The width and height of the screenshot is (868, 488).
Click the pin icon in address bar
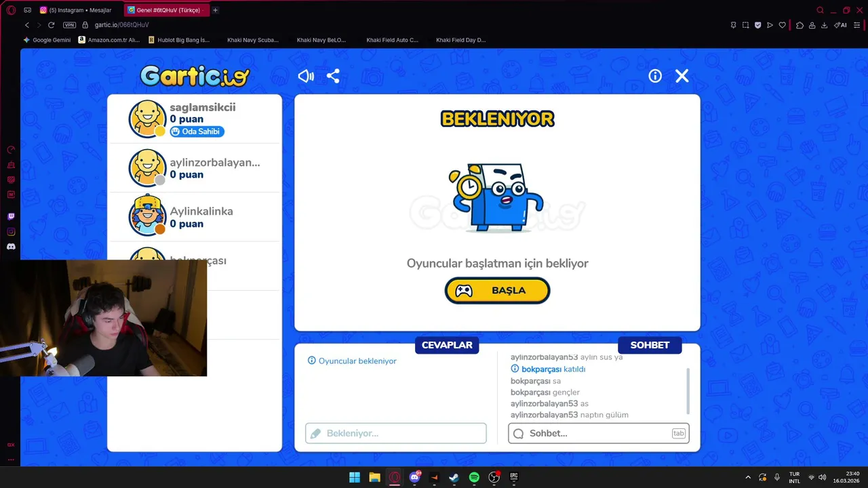point(733,25)
